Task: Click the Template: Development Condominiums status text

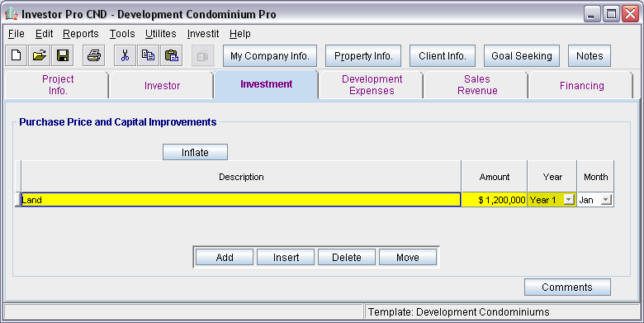Action: click(x=459, y=312)
